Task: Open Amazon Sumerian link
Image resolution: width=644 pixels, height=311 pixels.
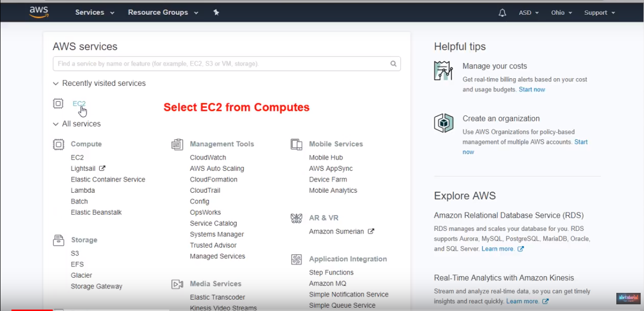Action: pyautogui.click(x=336, y=231)
